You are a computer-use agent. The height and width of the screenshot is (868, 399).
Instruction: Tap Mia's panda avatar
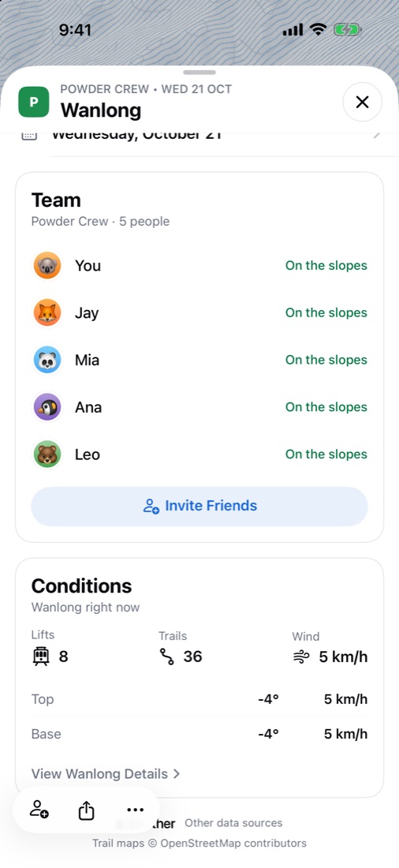pos(47,360)
